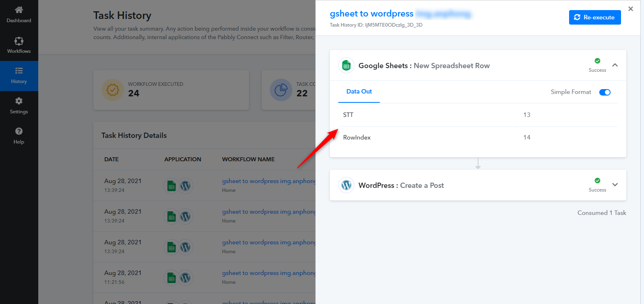
Task: Click Google Sheets success checkmark icon
Action: tap(597, 61)
